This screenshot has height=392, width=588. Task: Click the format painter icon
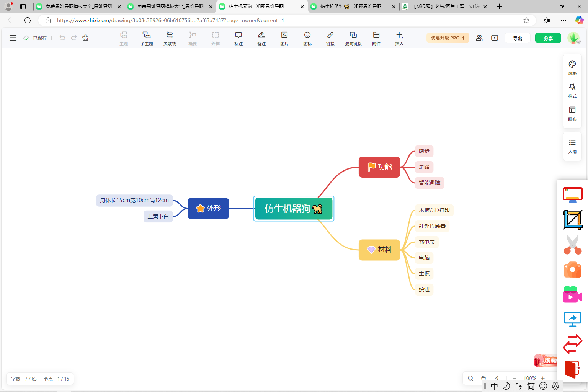point(85,38)
